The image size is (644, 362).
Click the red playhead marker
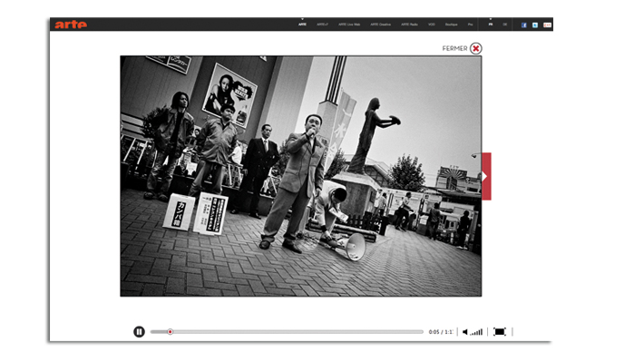coord(170,331)
